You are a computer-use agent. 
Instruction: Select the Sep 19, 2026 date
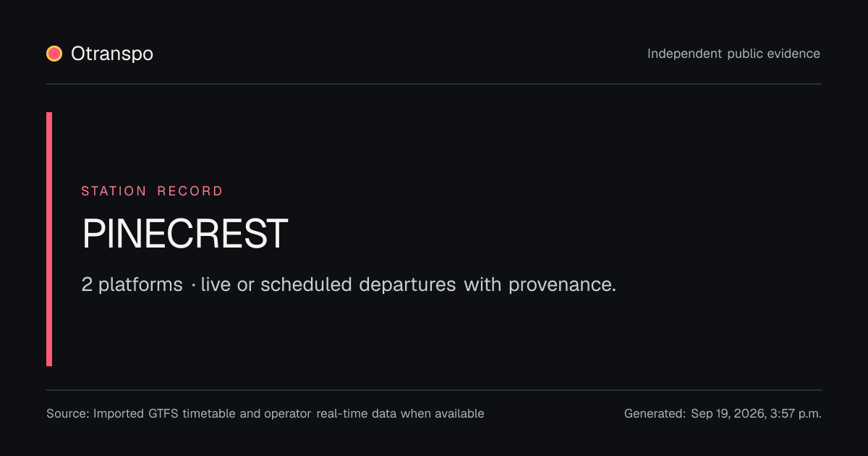pos(728,414)
